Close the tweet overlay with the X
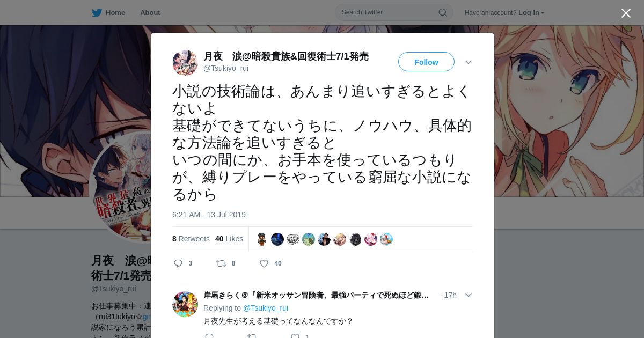This screenshot has height=338, width=644. [x=626, y=13]
